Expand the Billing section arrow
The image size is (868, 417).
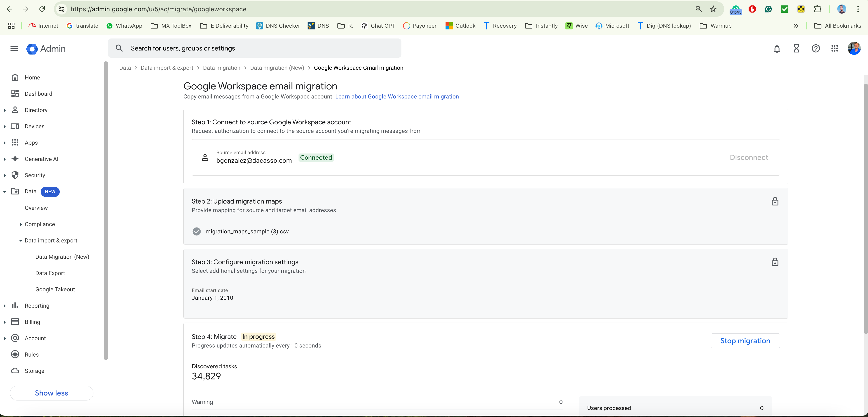tap(5, 322)
